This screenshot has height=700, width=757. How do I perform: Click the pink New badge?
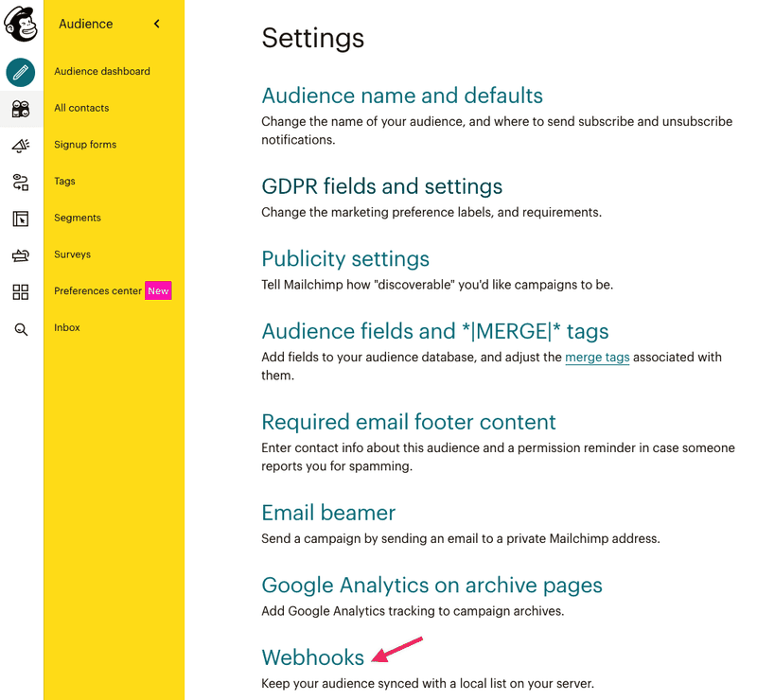coord(158,290)
